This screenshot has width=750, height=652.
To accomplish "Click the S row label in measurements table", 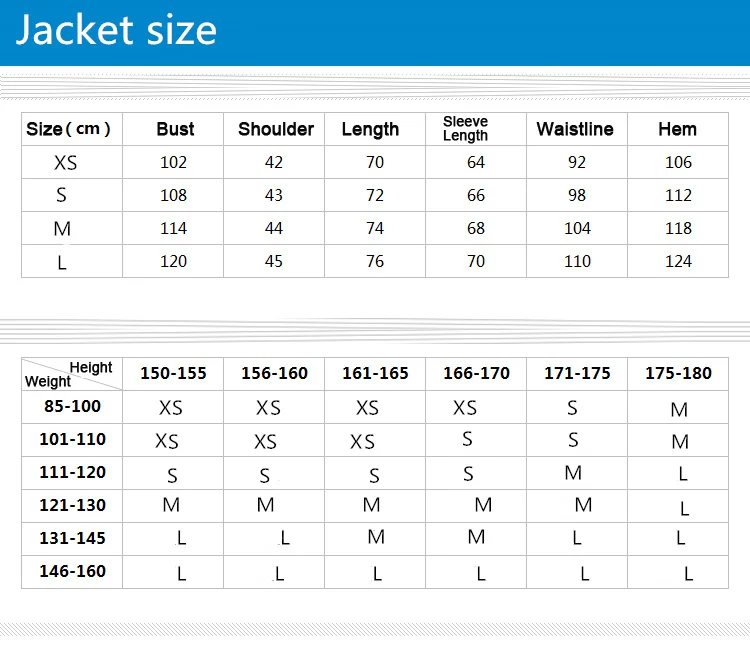I will pos(61,195).
